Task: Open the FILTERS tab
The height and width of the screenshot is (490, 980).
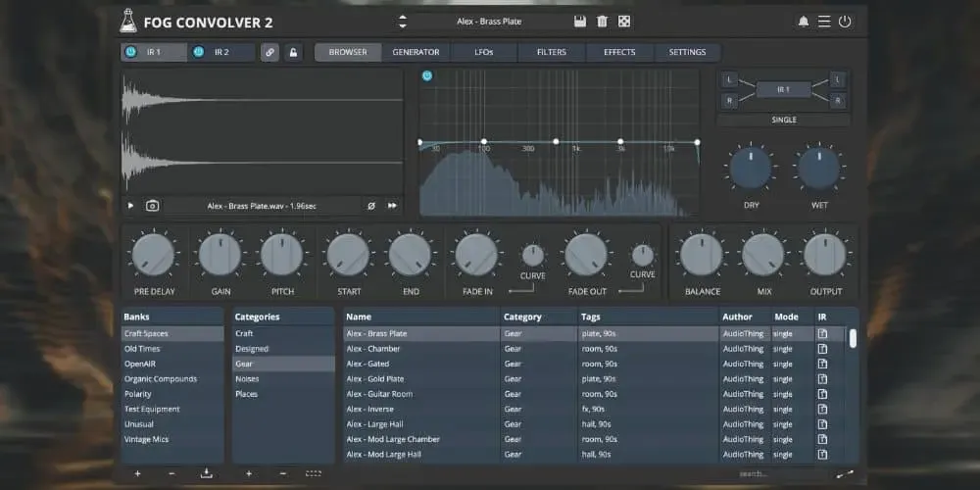Action: tap(552, 52)
